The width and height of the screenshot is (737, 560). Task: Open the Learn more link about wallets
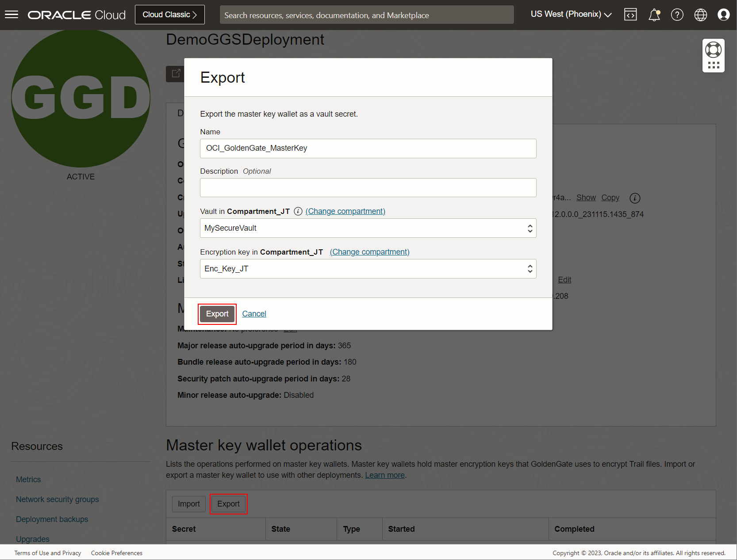point(384,475)
